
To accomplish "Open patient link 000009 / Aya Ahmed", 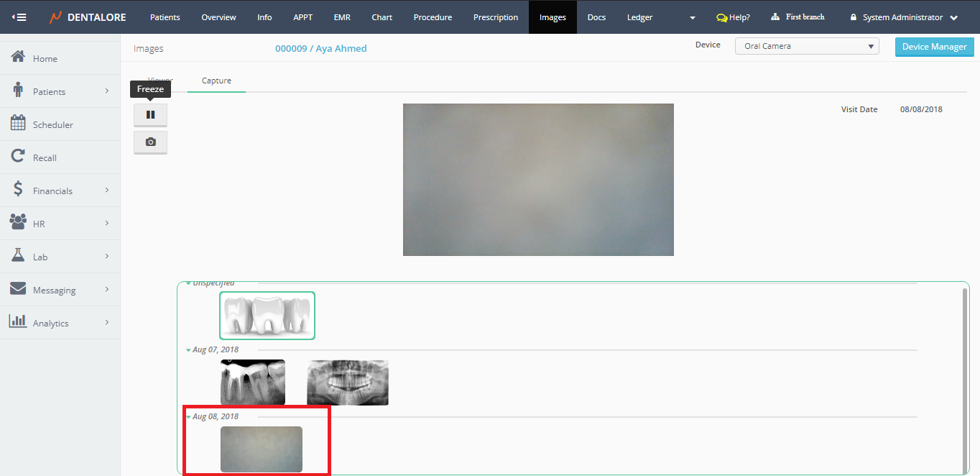I will [320, 48].
